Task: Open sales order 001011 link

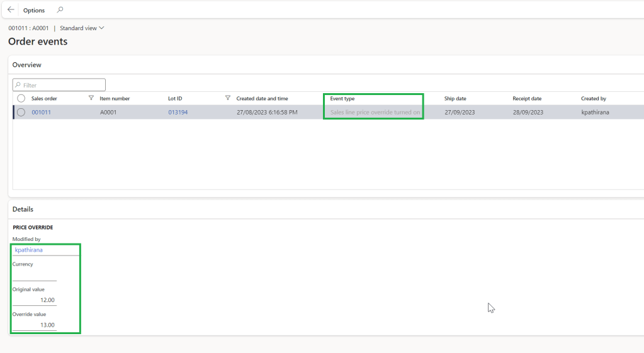Action: [x=41, y=113]
